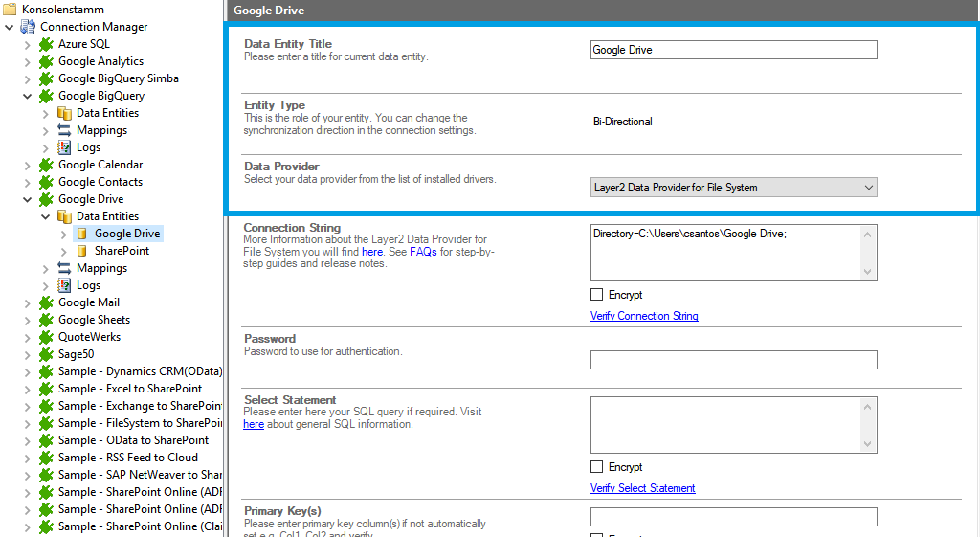Click the Bi-Directional entity type text

click(622, 122)
